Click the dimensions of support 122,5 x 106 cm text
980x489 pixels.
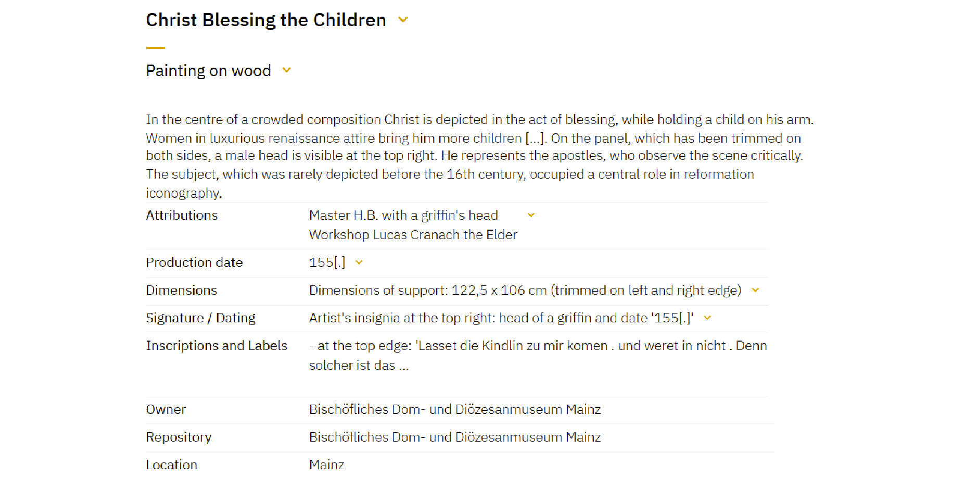click(525, 290)
